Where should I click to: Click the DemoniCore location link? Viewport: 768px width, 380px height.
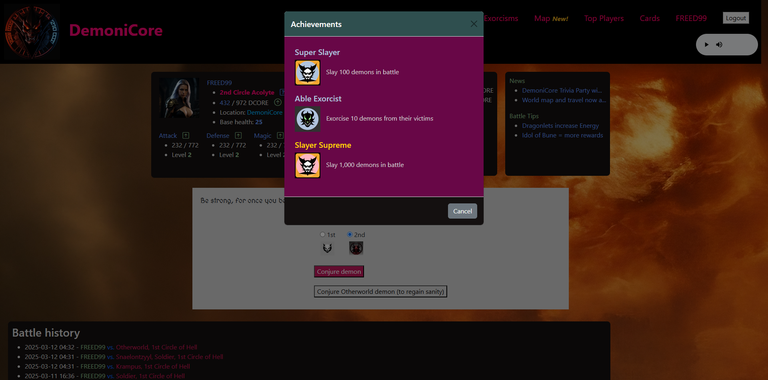pyautogui.click(x=265, y=112)
